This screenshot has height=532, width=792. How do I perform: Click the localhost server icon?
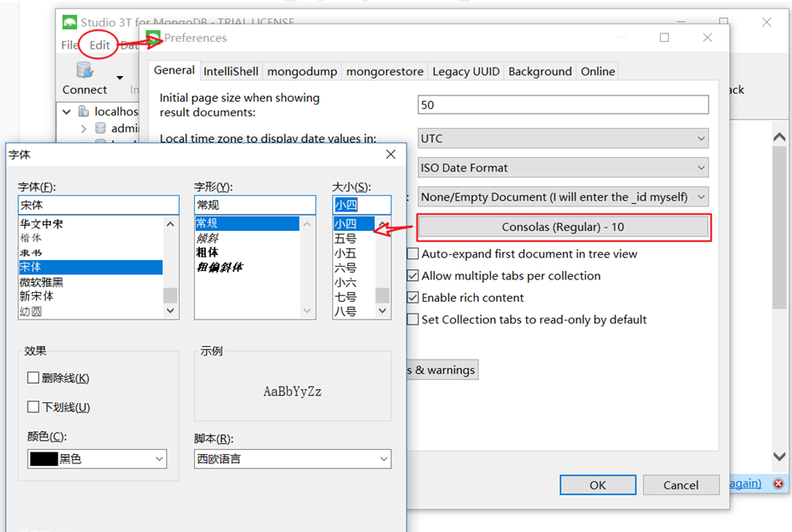point(84,111)
